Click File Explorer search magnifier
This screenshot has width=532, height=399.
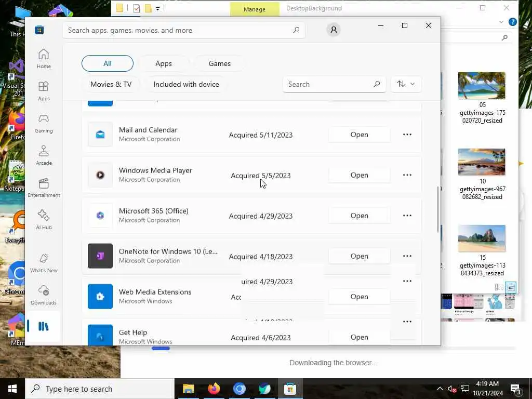tap(505, 37)
